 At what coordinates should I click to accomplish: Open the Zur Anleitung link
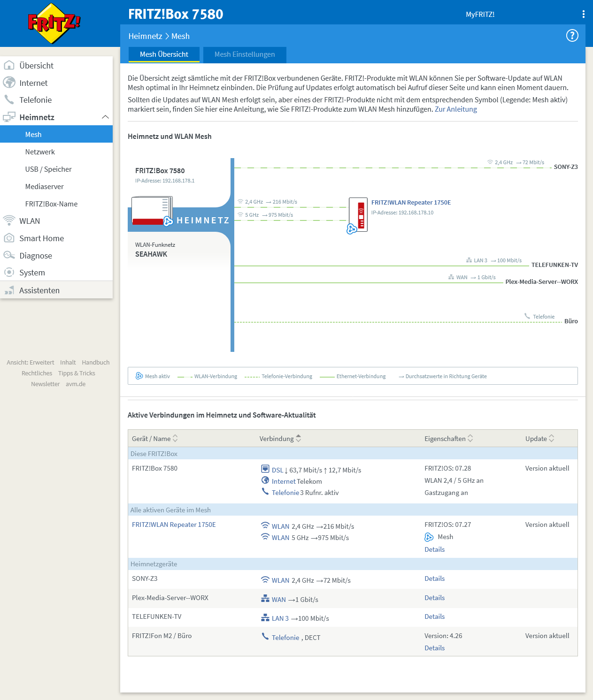[455, 109]
